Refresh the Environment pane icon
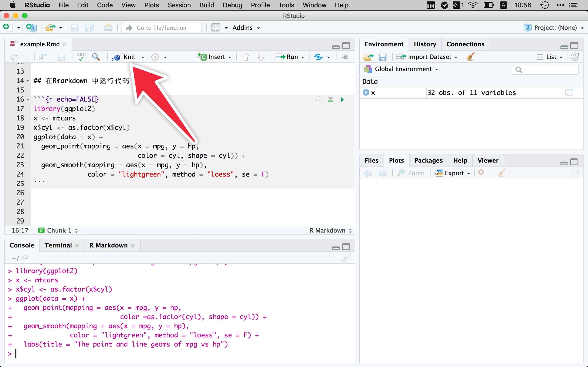 pos(575,57)
